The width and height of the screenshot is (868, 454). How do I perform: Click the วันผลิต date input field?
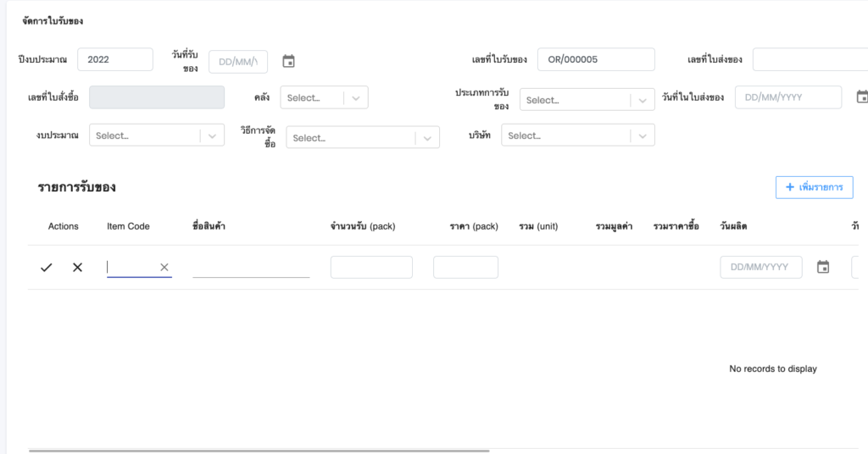tap(760, 268)
